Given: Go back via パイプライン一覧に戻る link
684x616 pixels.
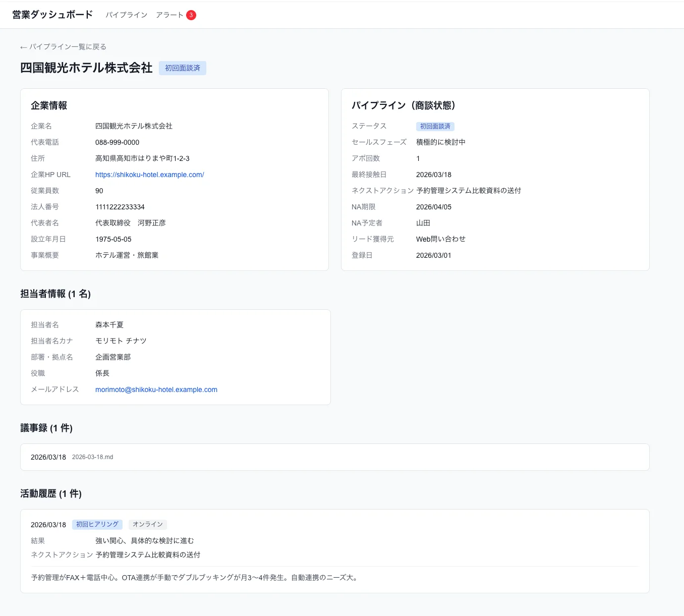Looking at the screenshot, I should point(64,47).
